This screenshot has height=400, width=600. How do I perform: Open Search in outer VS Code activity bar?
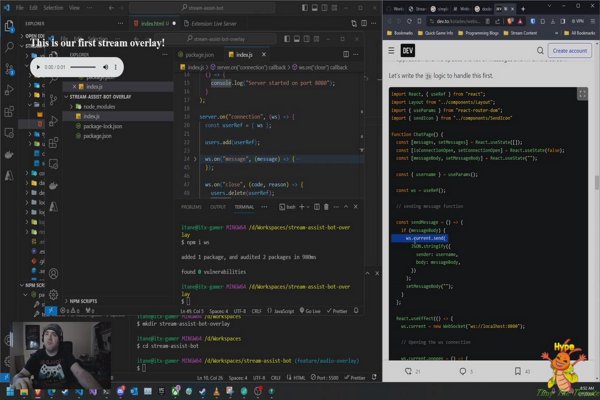pos(9,47)
